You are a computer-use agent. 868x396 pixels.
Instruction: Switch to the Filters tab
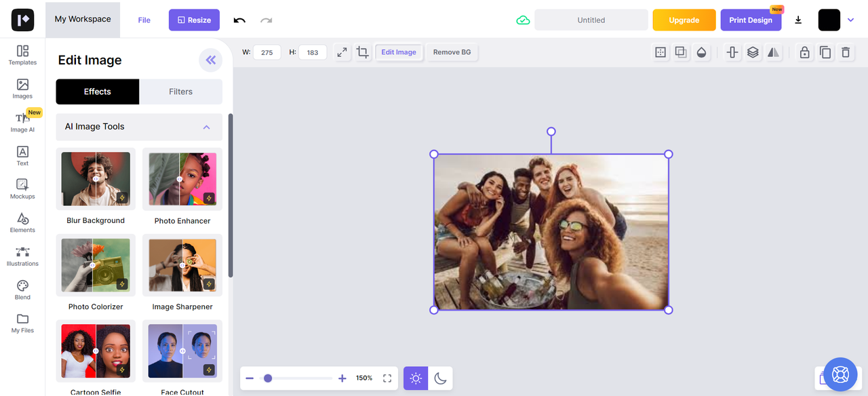click(181, 92)
